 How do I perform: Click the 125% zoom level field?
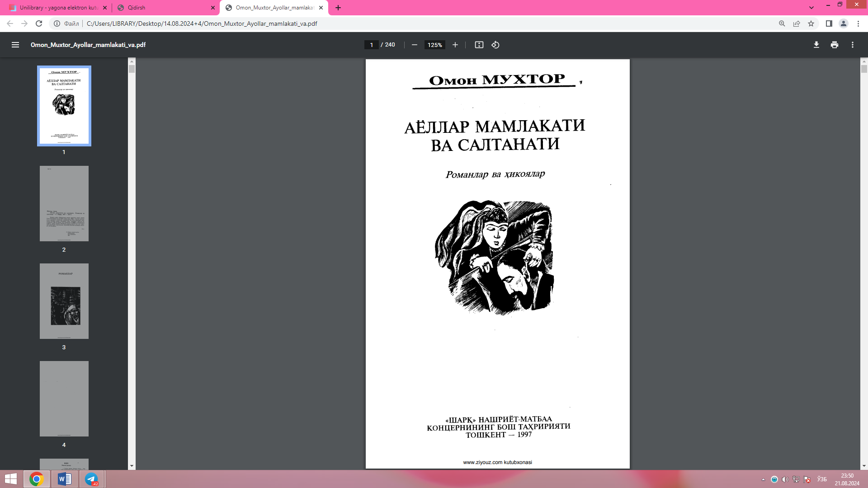[x=434, y=45]
